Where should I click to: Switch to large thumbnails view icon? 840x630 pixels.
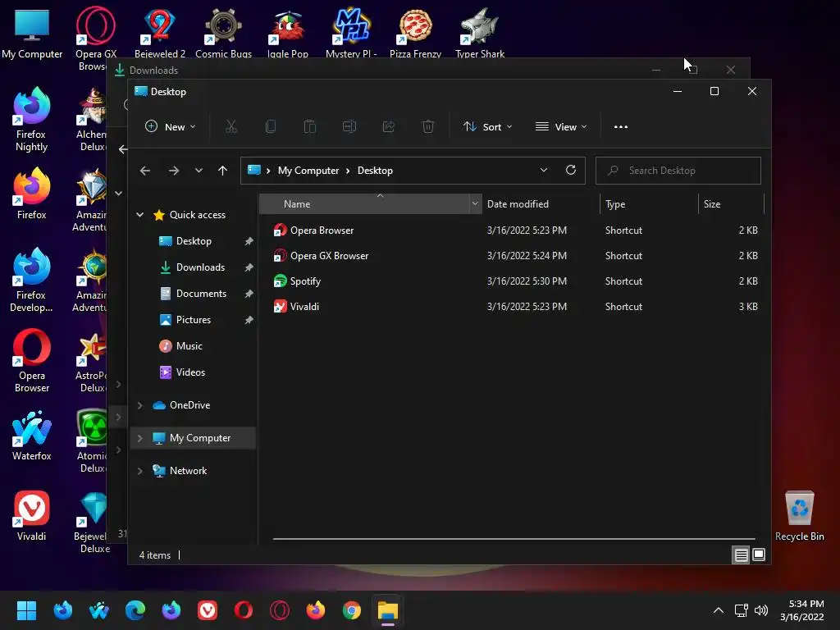click(759, 555)
